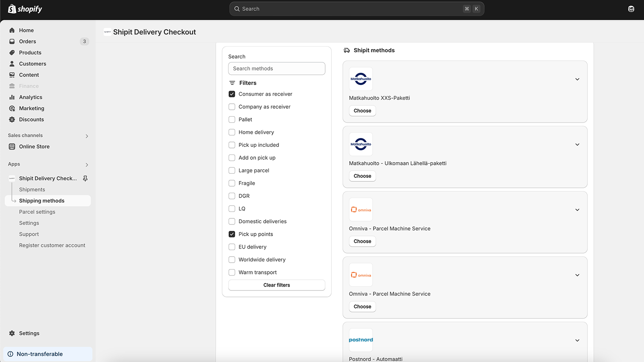Check EU delivery filter
This screenshot has width=644, height=362.
(x=232, y=247)
